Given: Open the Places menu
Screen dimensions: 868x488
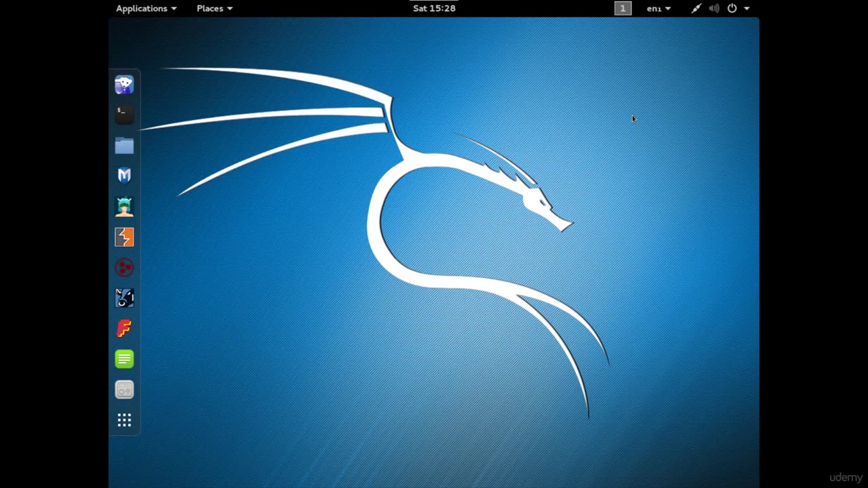Looking at the screenshot, I should [x=214, y=8].
